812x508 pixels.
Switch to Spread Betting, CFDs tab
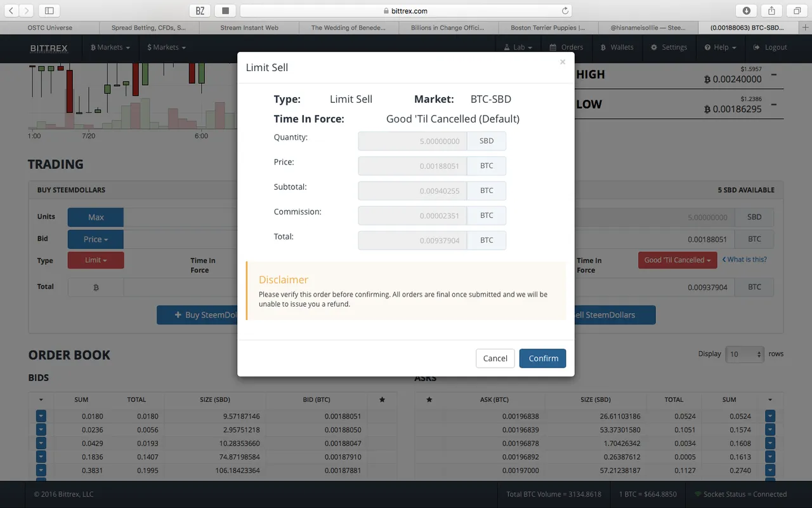click(x=149, y=28)
